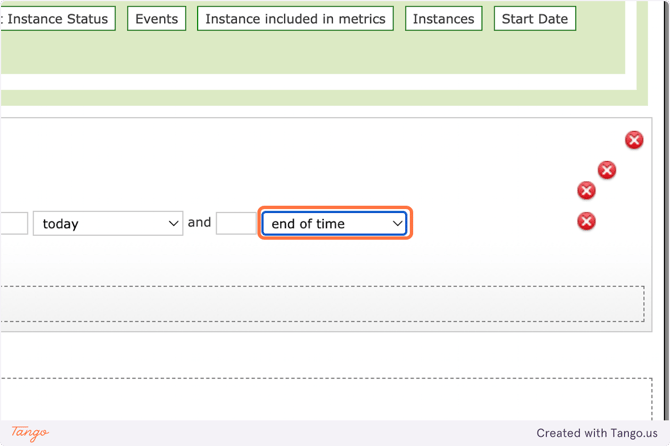The height and width of the screenshot is (446, 670).
Task: Choose the 'Instance included in metrics' tag
Action: pyautogui.click(x=295, y=18)
